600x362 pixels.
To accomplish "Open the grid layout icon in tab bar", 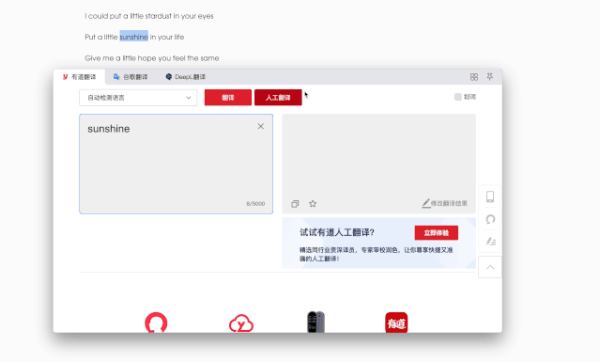I will (x=474, y=77).
